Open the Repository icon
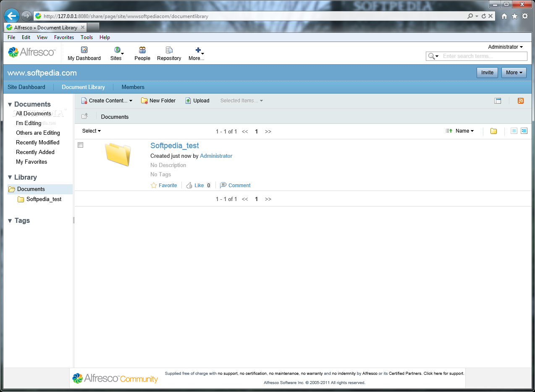The width and height of the screenshot is (535, 392). (169, 50)
